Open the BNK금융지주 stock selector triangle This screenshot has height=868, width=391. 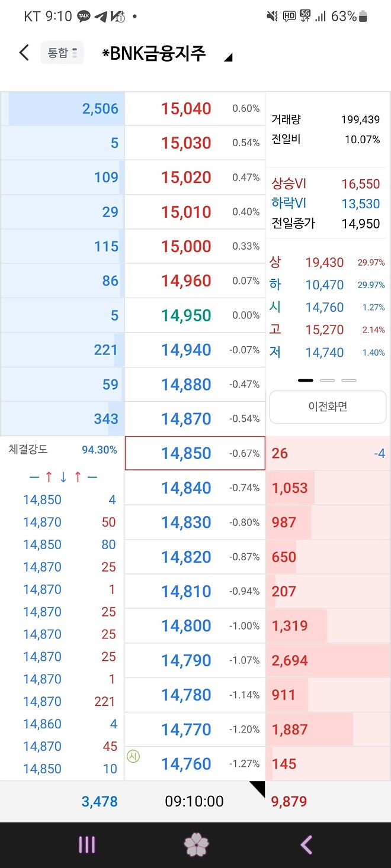pos(227,56)
